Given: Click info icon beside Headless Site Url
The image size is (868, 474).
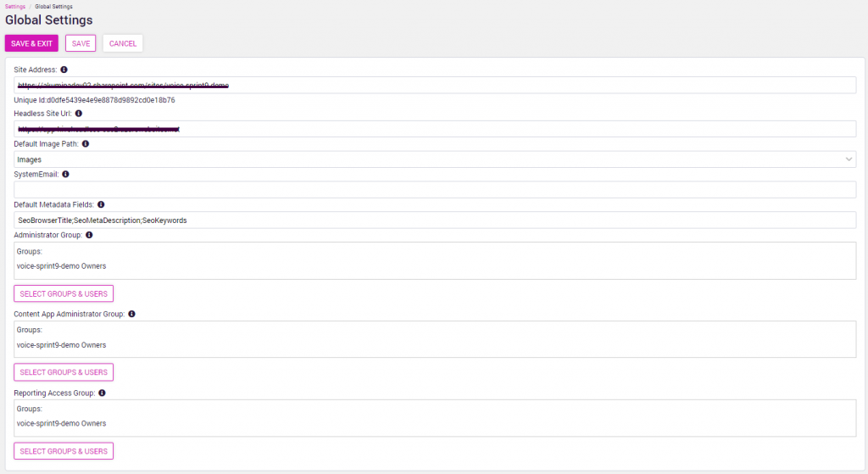Looking at the screenshot, I should tap(79, 113).
